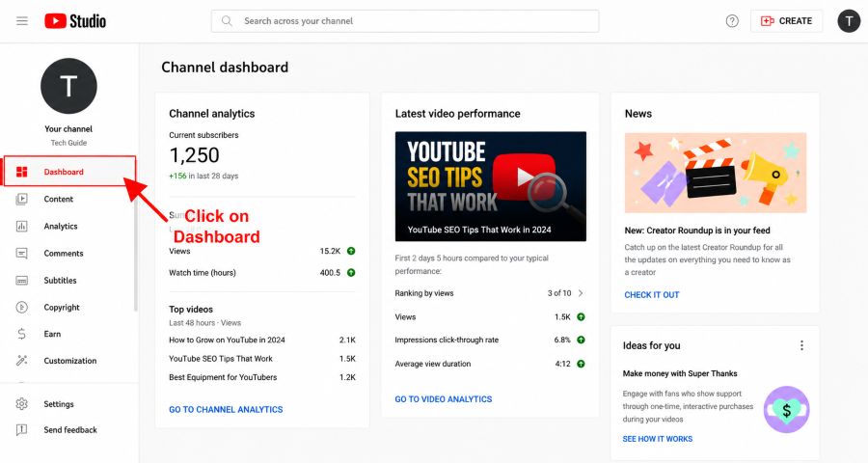Screen dimensions: 868x463
Task: Click the Send feedback label
Action: click(x=70, y=430)
